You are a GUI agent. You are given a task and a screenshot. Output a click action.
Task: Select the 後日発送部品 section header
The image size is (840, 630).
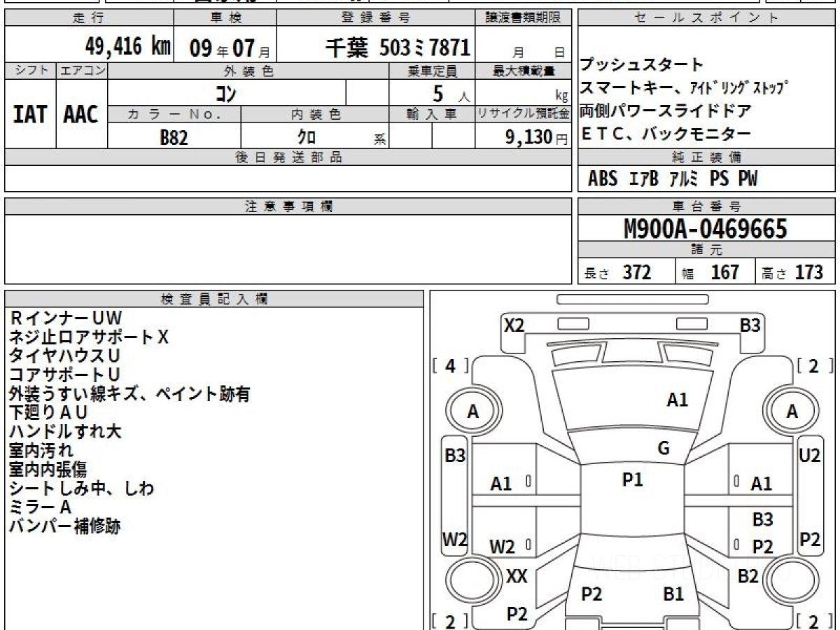point(288,157)
